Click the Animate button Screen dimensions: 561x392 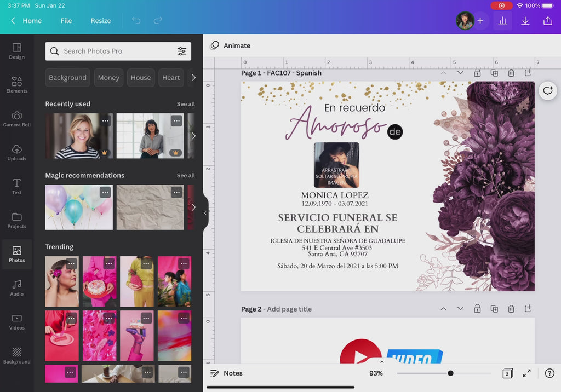coord(231,45)
